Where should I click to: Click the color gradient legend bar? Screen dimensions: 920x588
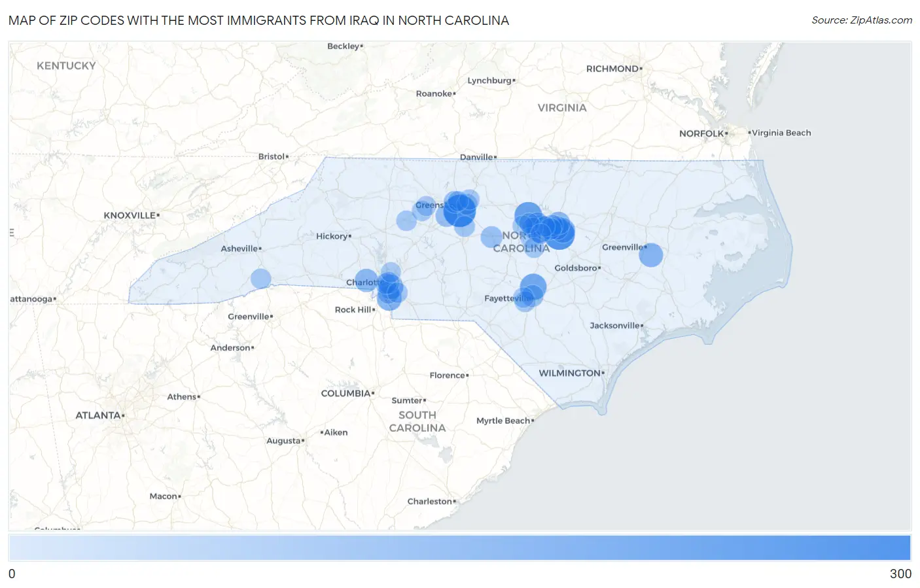pos(459,548)
